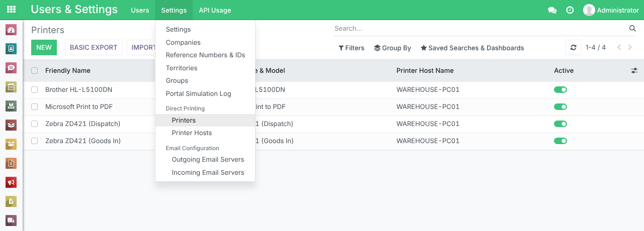Open the contacts sidebar app

[11, 49]
